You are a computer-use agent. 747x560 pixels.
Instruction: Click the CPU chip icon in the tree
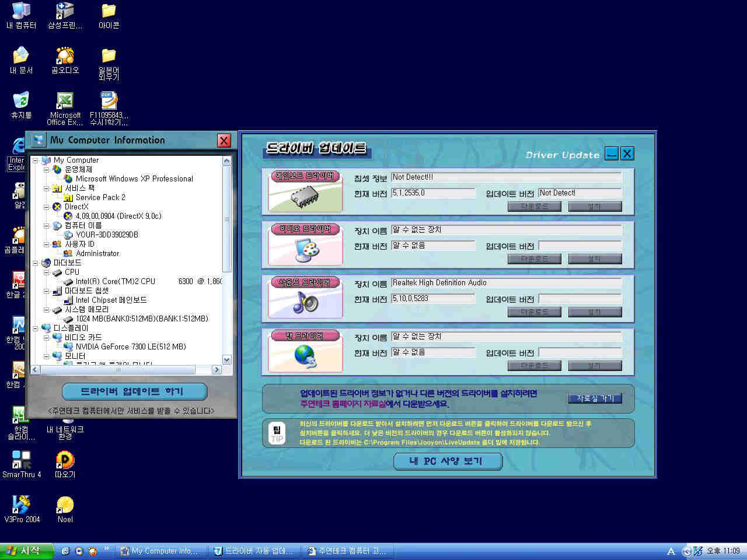57,272
